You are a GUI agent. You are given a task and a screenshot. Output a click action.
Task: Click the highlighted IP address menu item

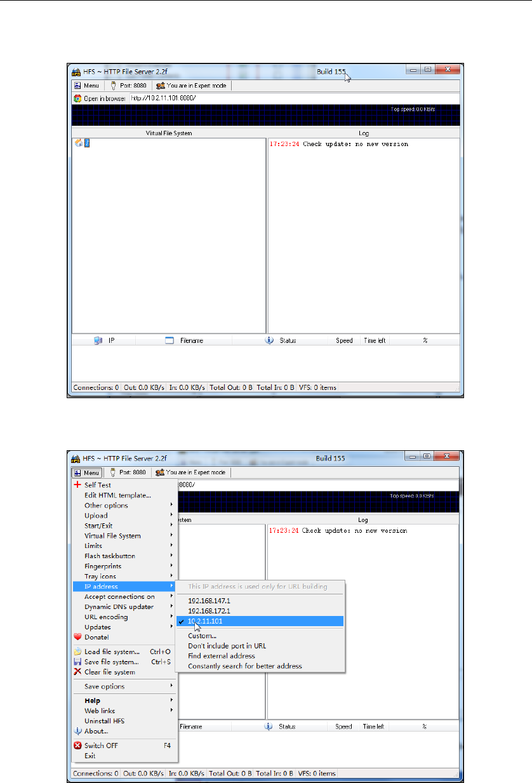click(x=124, y=586)
